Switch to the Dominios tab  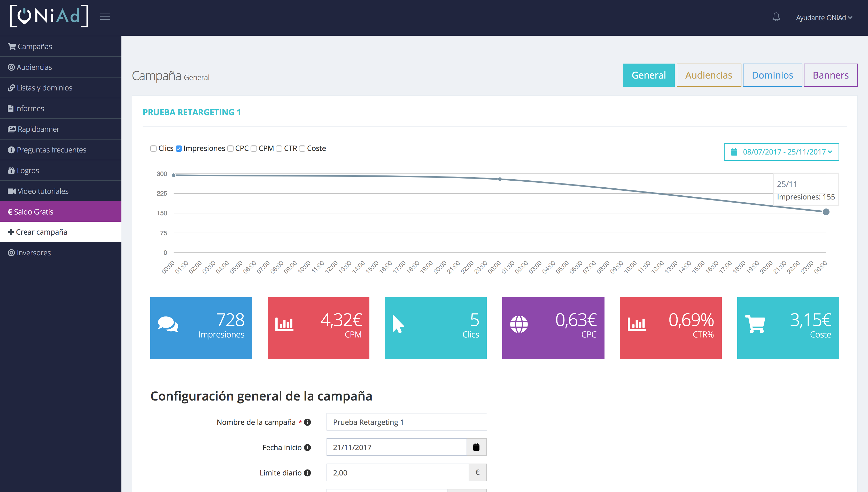click(772, 75)
